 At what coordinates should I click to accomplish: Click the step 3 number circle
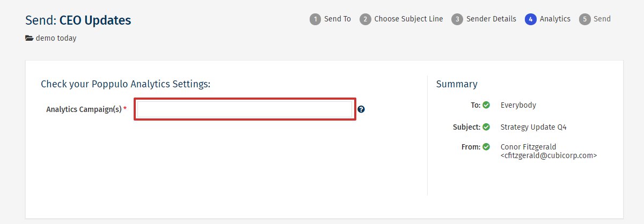pyautogui.click(x=457, y=19)
